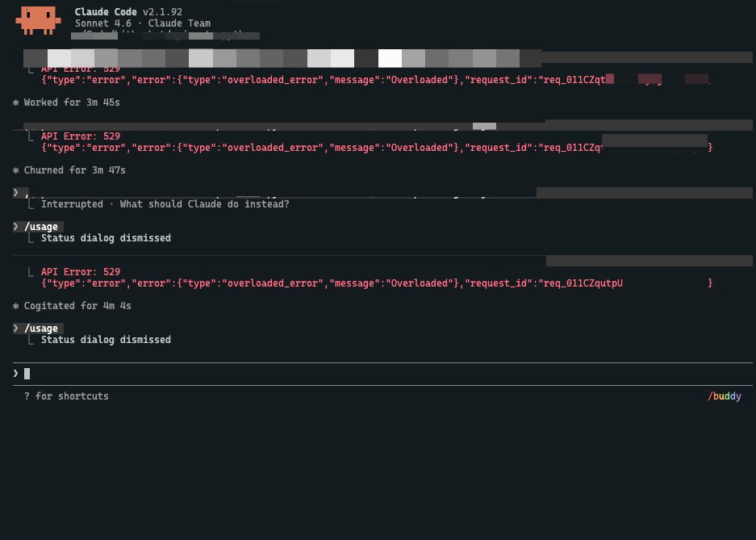Click the asterisk before "Worked for 3m 45s"

pos(16,103)
